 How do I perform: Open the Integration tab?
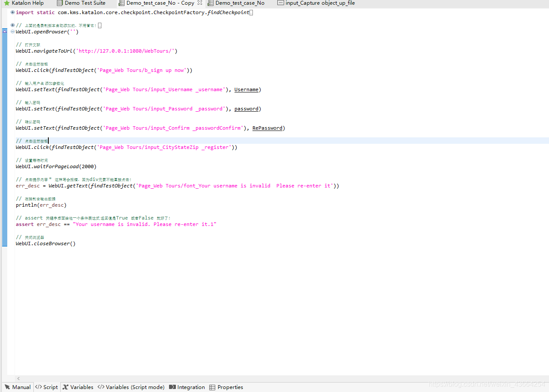187,387
